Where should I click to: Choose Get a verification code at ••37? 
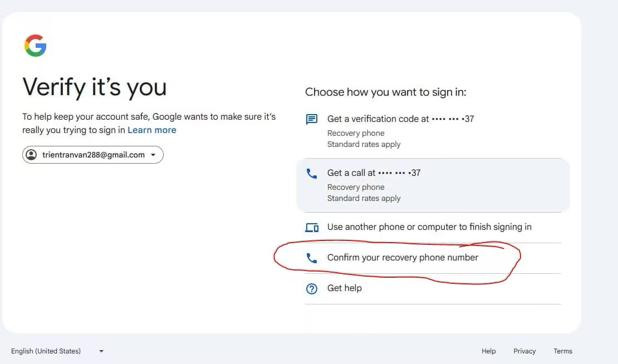(x=433, y=131)
